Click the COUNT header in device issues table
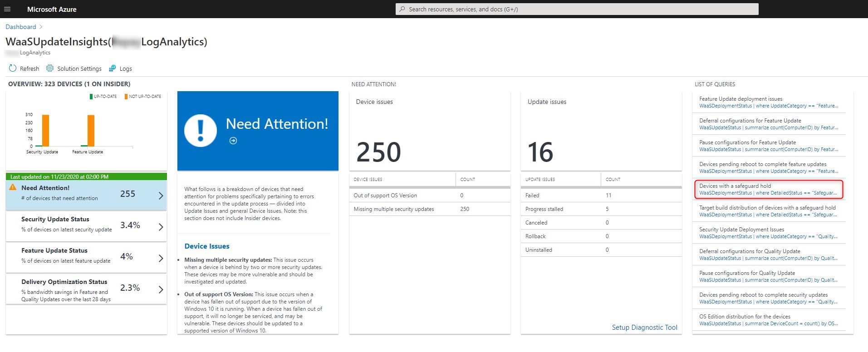 click(468, 180)
